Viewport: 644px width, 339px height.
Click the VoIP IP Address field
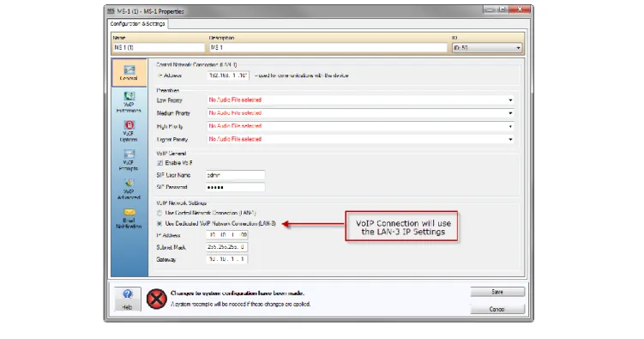(227, 235)
